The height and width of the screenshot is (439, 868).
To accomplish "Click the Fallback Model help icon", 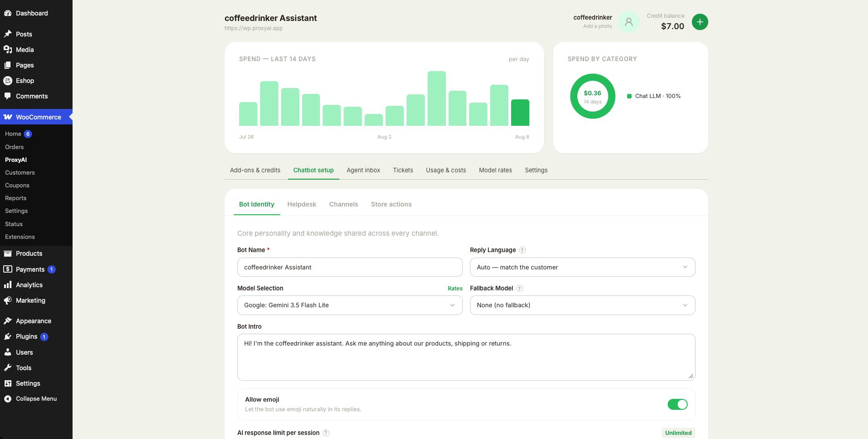I will point(519,288).
